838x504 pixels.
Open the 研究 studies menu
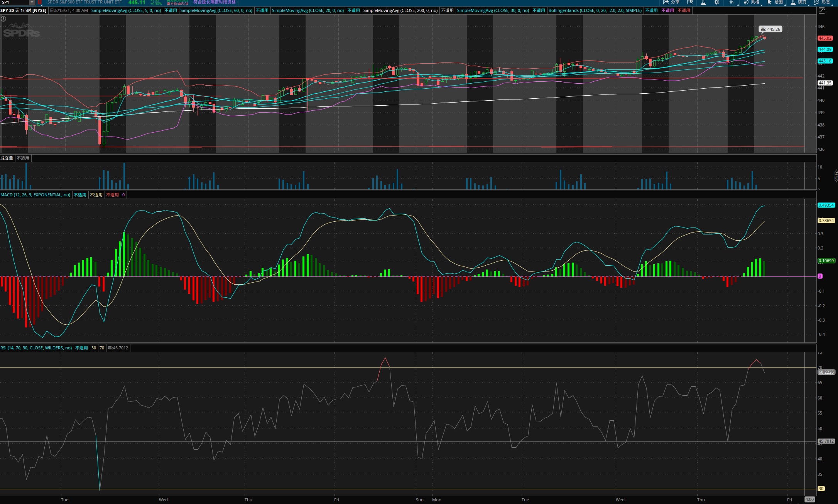(799, 2)
